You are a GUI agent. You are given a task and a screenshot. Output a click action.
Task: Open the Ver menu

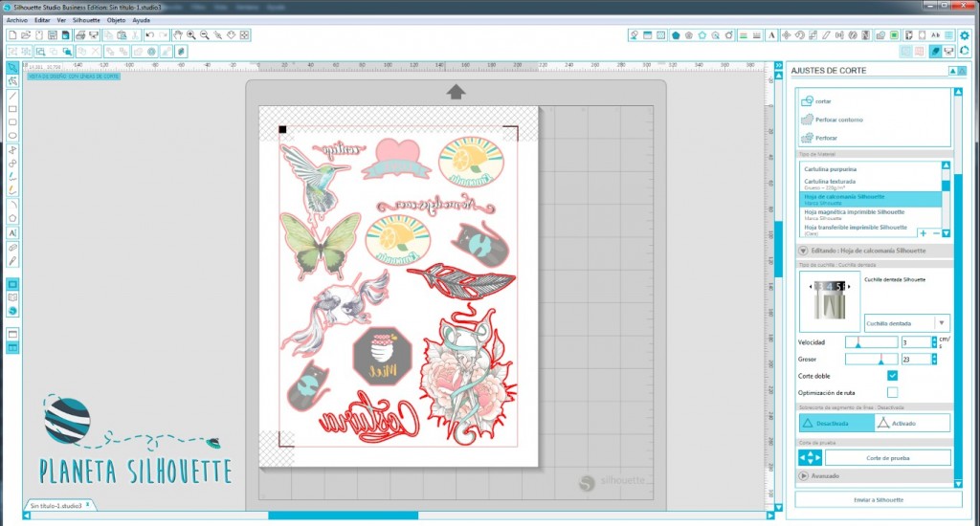(61, 20)
